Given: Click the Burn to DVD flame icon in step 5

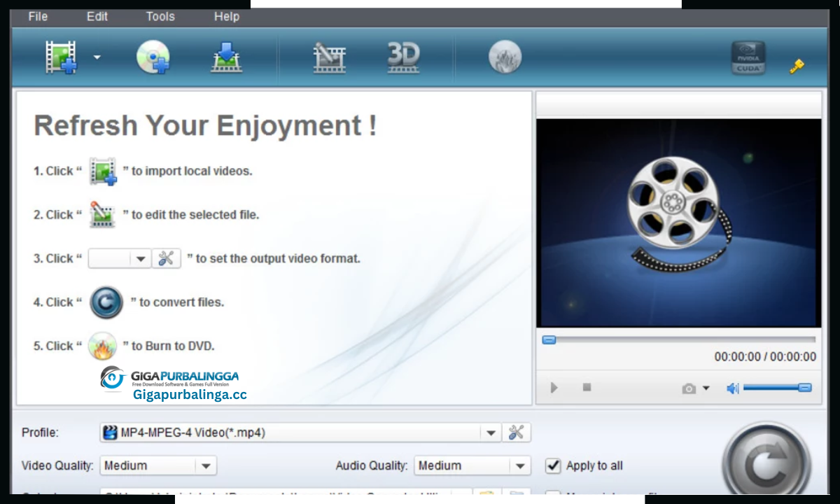Looking at the screenshot, I should (102, 346).
